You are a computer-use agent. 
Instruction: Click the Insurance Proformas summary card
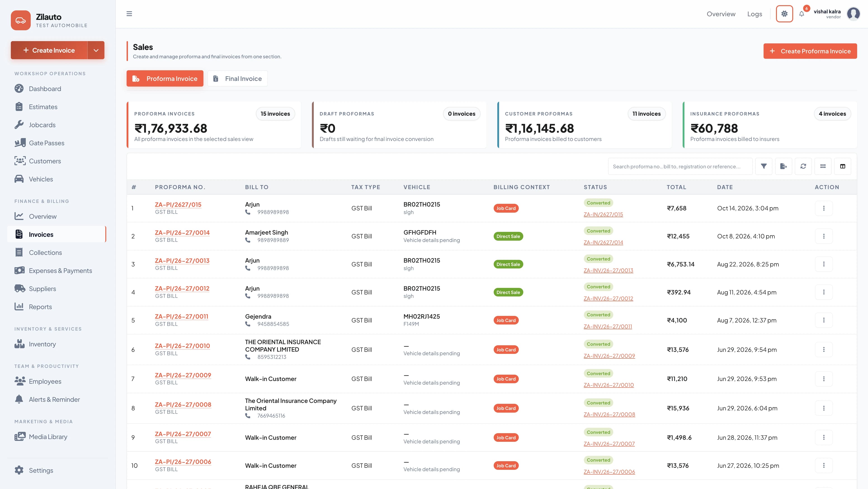(x=770, y=125)
